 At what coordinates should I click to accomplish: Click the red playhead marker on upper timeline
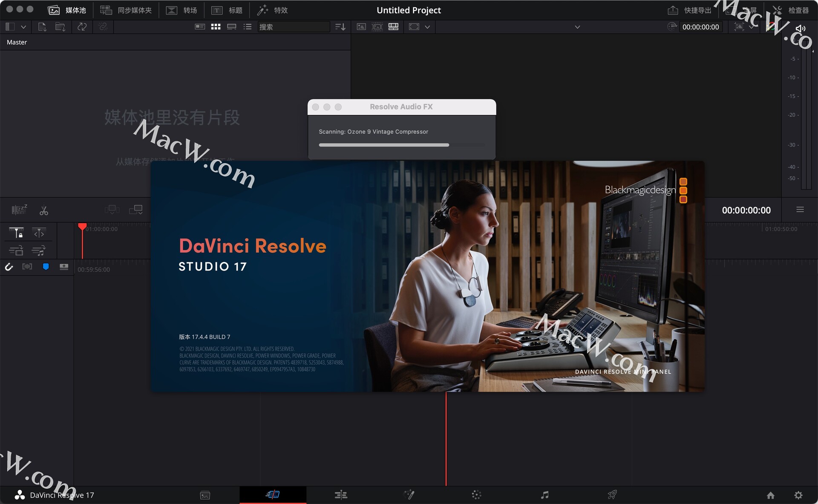coord(82,227)
